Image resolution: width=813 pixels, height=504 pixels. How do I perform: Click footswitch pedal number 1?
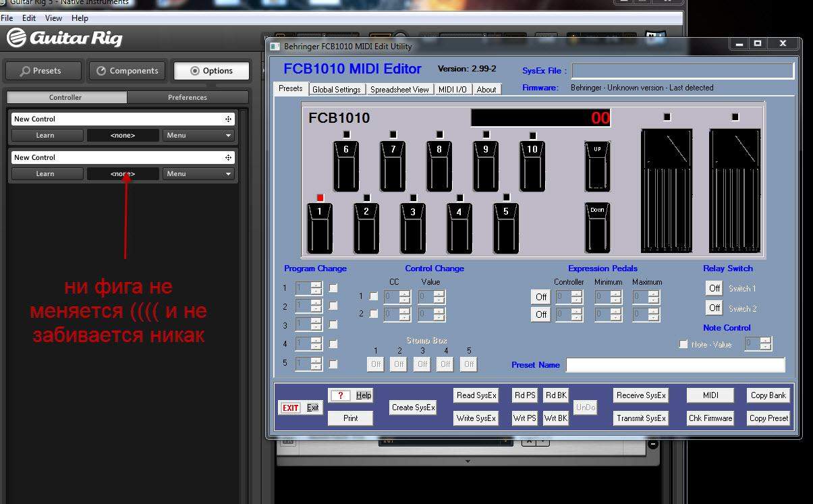coord(319,228)
